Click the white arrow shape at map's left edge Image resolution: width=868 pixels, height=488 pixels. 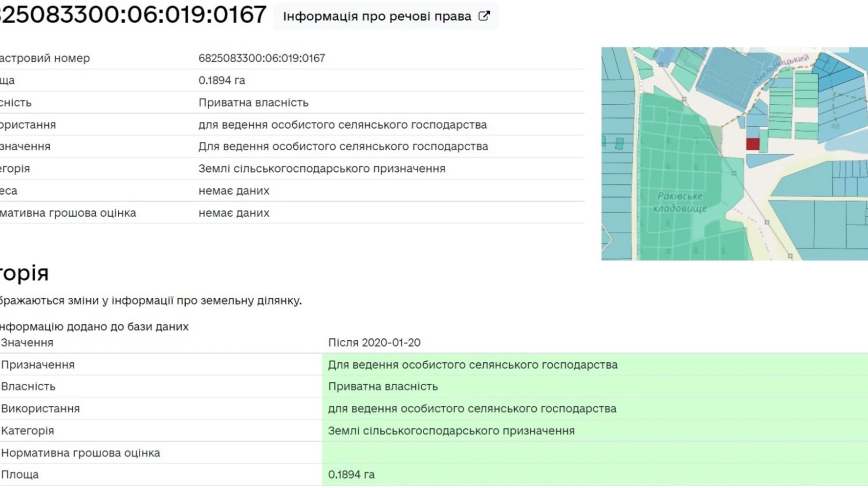coord(606,240)
